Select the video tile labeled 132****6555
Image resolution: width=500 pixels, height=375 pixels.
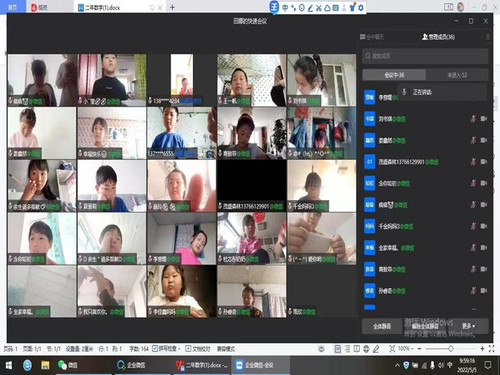point(182,133)
